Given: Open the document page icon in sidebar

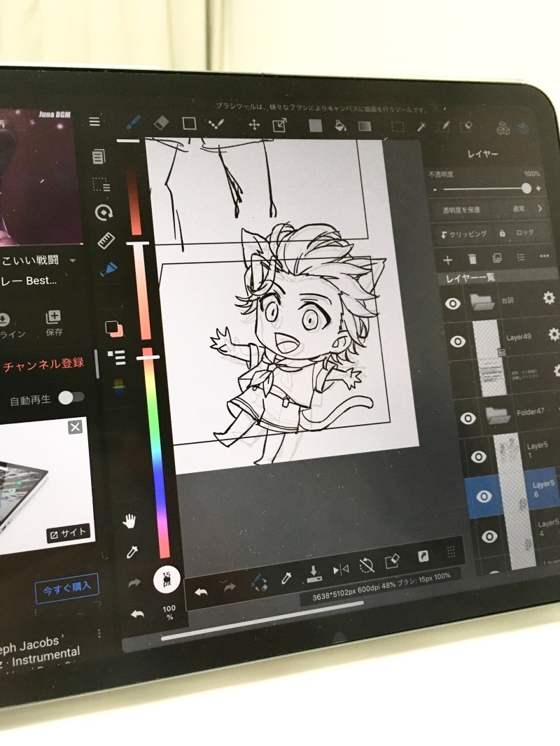Looking at the screenshot, I should click(x=99, y=157).
